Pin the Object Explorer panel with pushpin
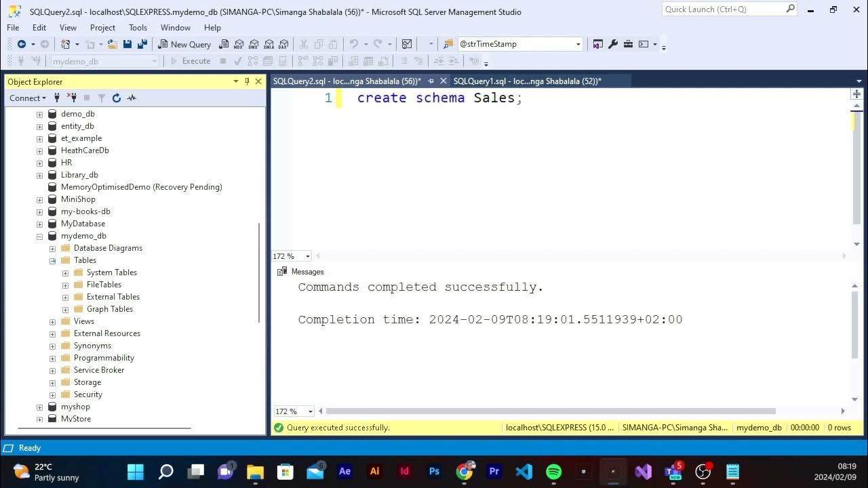Screen dimensions: 868x488 (248, 81)
